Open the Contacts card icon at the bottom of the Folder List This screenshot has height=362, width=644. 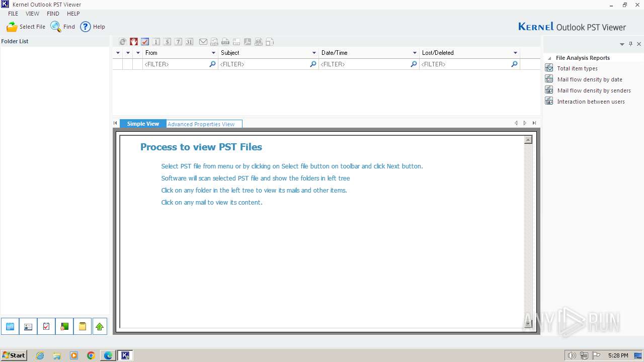(28, 327)
